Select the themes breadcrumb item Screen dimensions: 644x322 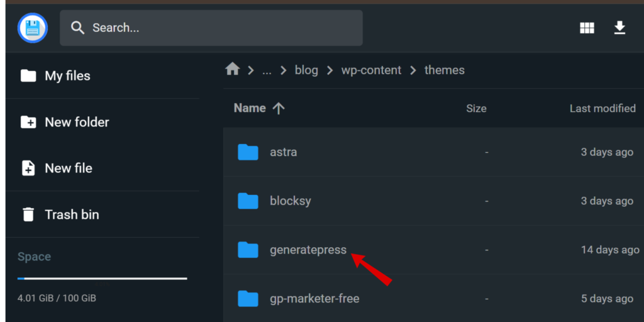445,70
